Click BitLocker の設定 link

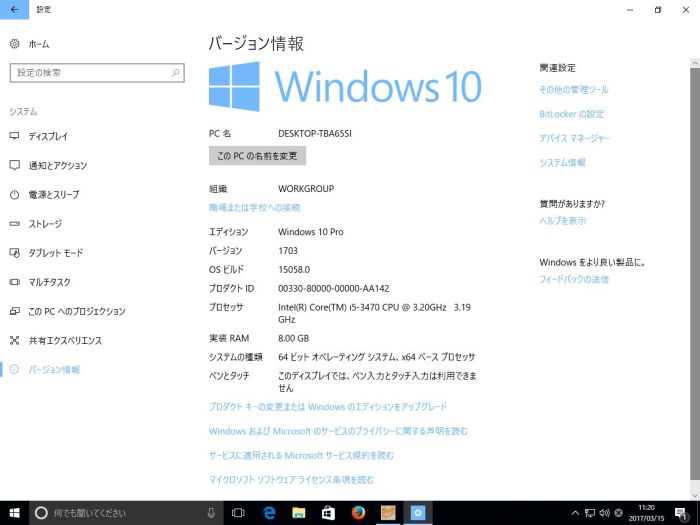[x=571, y=114]
